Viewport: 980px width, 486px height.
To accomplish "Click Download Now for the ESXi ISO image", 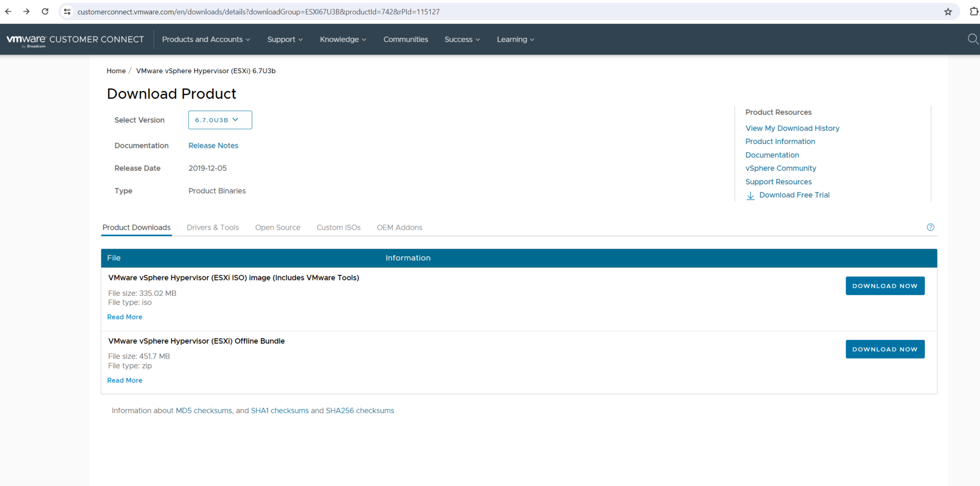I will [x=884, y=285].
